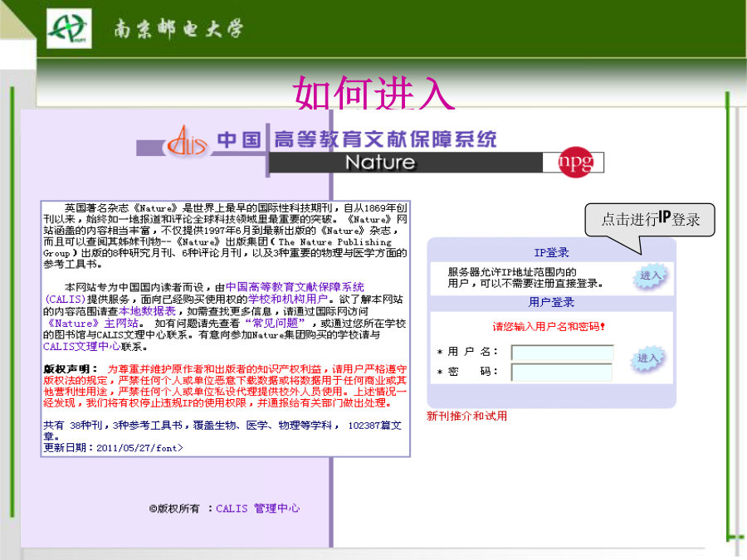Focus the 密码 input field

[x=561, y=372]
